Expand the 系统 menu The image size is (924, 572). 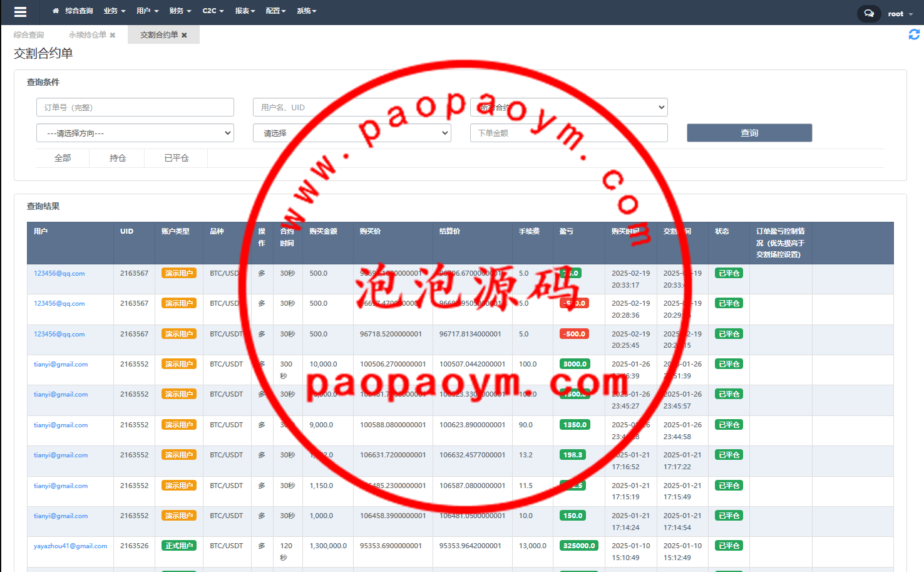(x=307, y=11)
